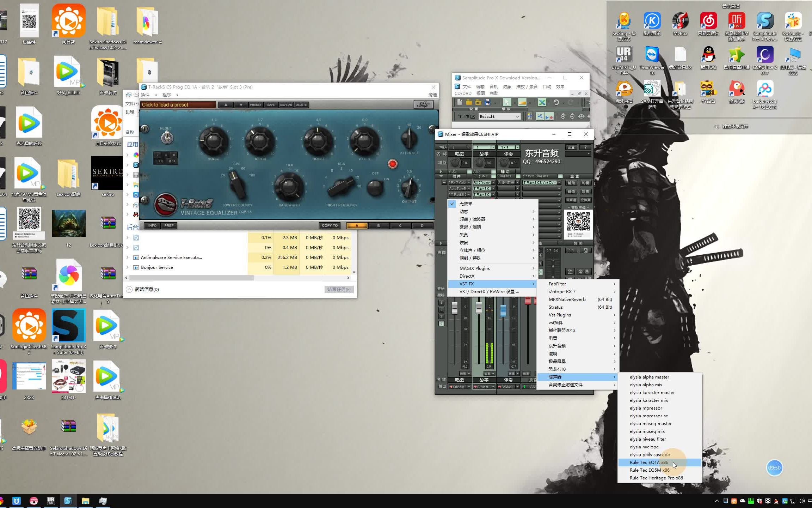Open the TeamViewer 10 desktop icon
812x508 pixels.
652,61
